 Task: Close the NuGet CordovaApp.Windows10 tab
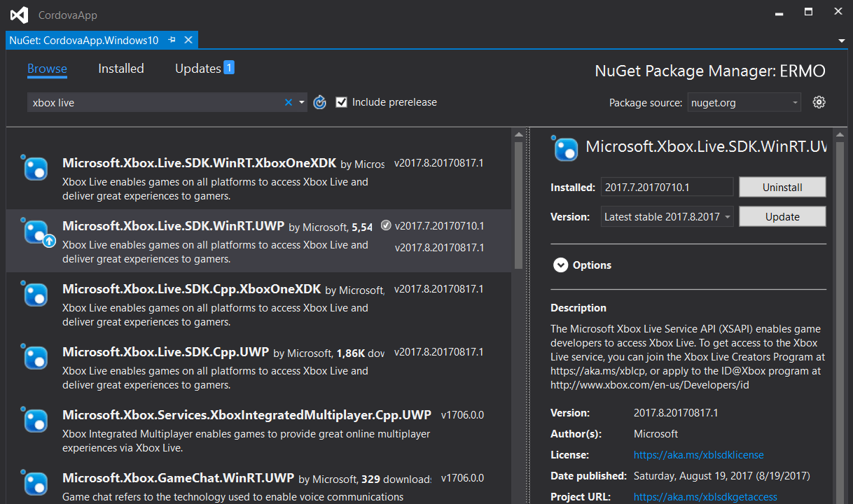[x=188, y=40]
